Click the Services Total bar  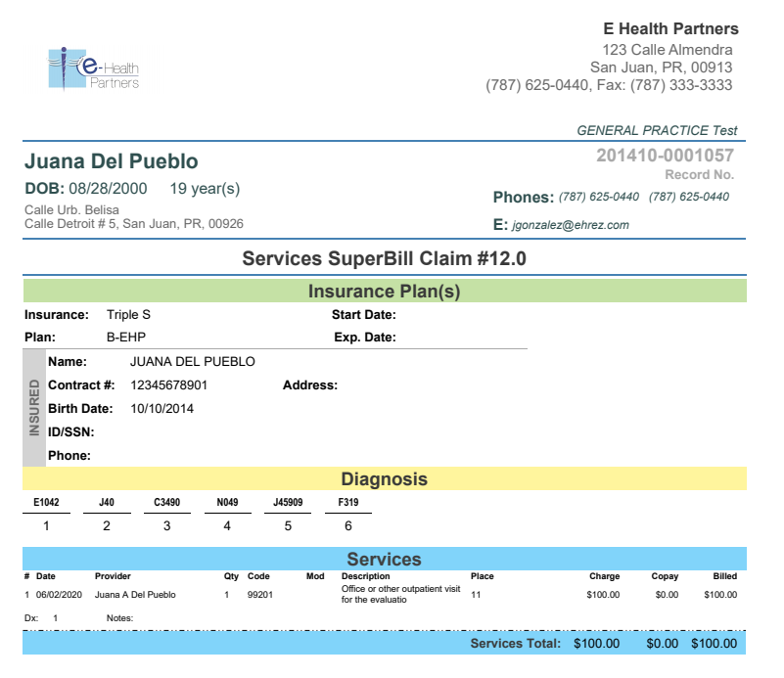point(519,644)
